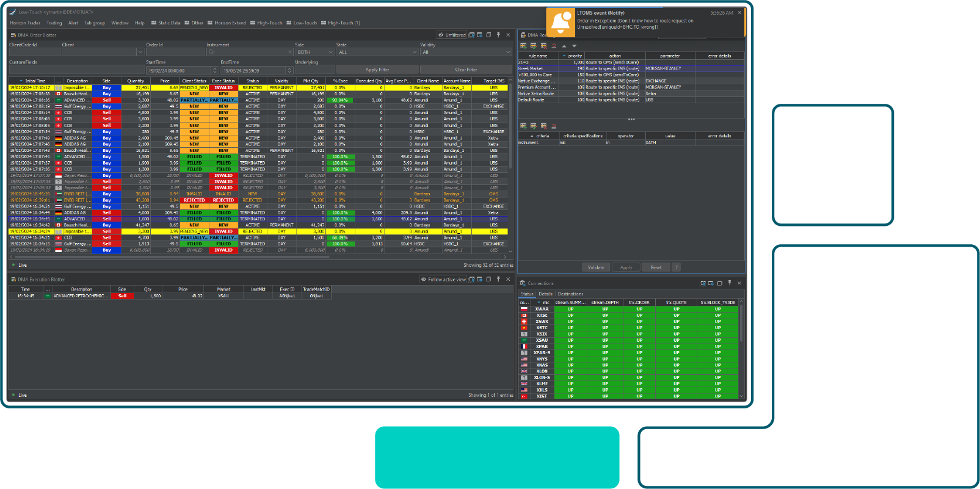Image resolution: width=980 pixels, height=489 pixels.
Task: Pin the DMA Execution Blotter panel
Action: click(x=498, y=279)
